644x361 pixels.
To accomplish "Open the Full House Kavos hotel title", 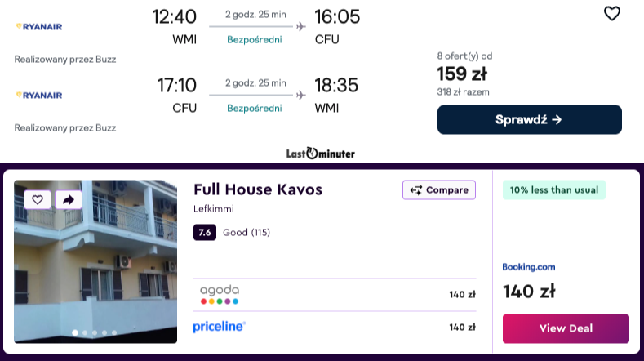I will click(258, 189).
